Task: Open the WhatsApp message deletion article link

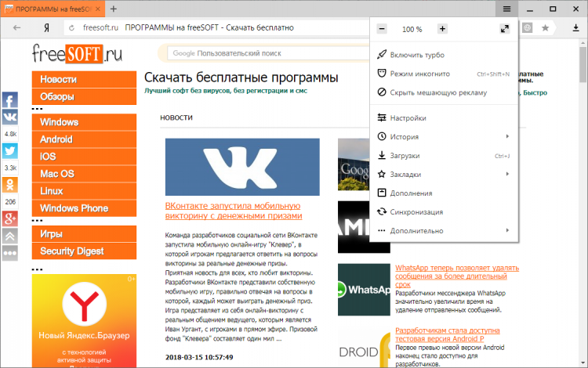Action: point(457,276)
